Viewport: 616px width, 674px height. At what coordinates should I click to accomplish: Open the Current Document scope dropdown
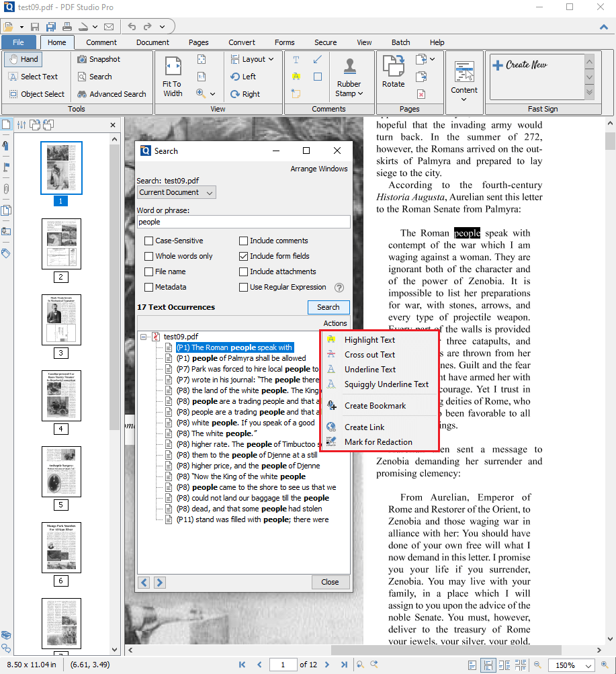click(x=177, y=192)
